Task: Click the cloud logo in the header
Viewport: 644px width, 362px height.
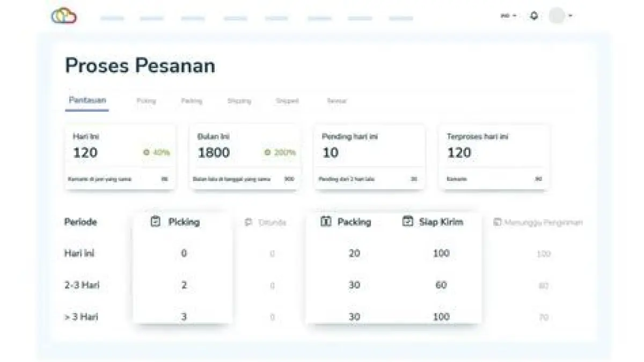Action: [64, 16]
